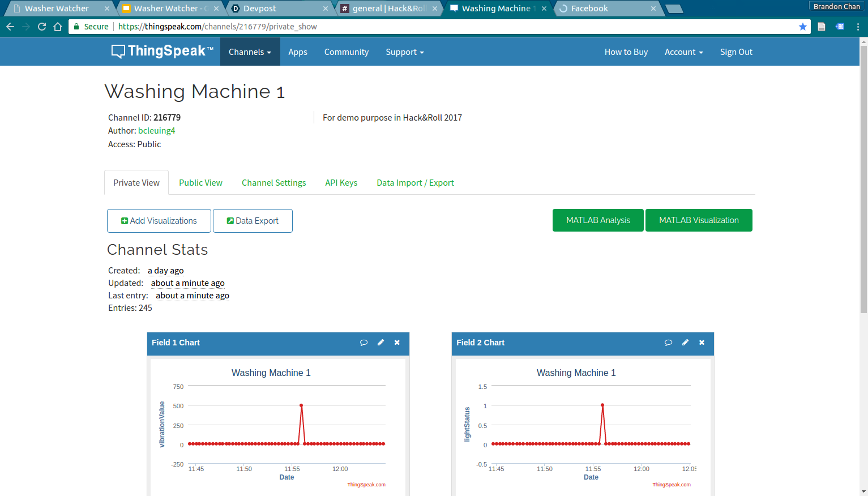This screenshot has height=496, width=868.
Task: Expand the Channels dropdown menu
Action: pos(250,52)
